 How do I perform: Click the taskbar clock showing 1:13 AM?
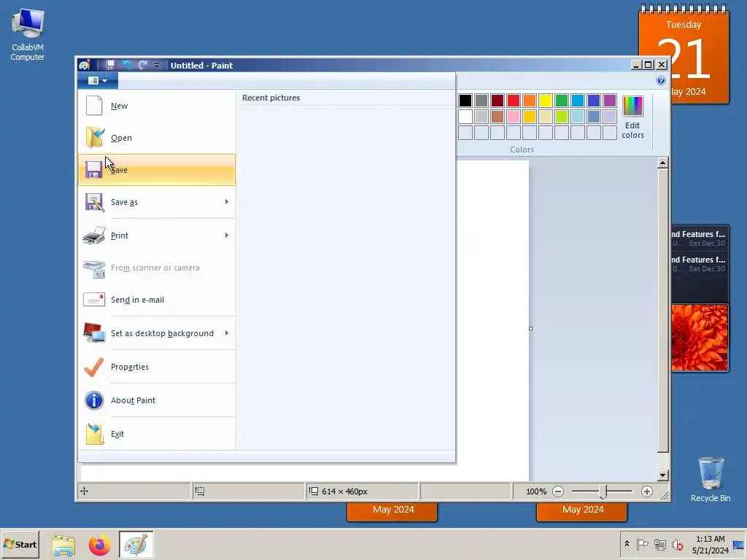click(711, 544)
